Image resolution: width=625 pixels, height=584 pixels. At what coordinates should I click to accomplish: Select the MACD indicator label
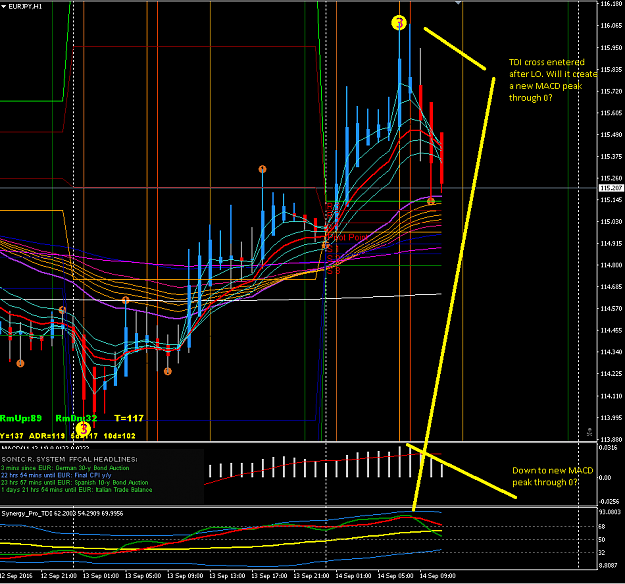click(45, 448)
